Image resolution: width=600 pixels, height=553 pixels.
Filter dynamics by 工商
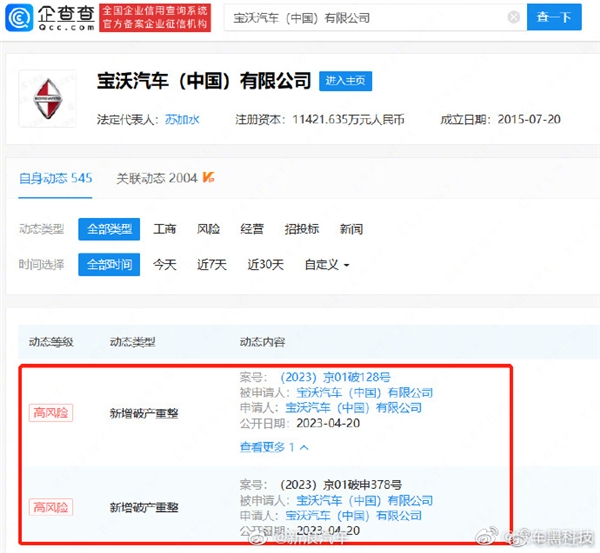[x=165, y=229]
